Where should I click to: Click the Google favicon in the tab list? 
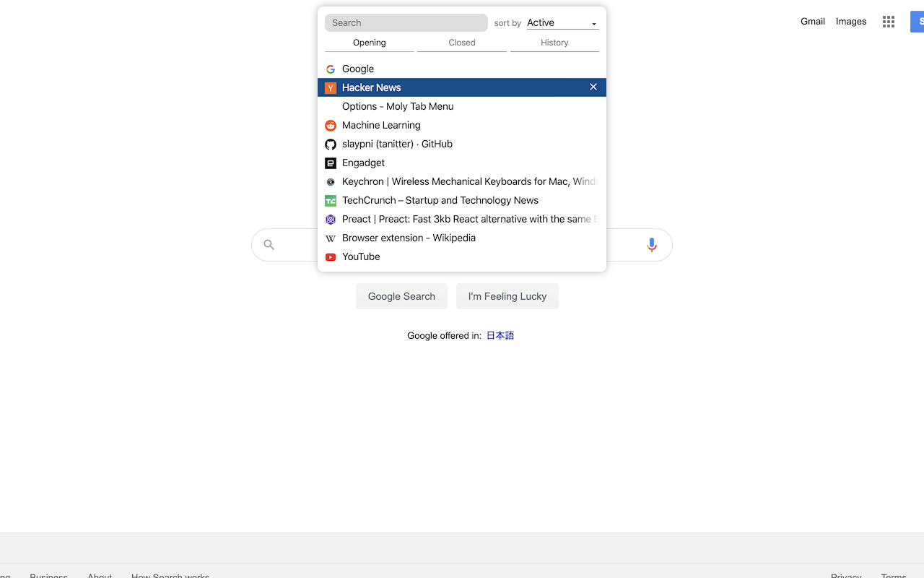coord(331,69)
